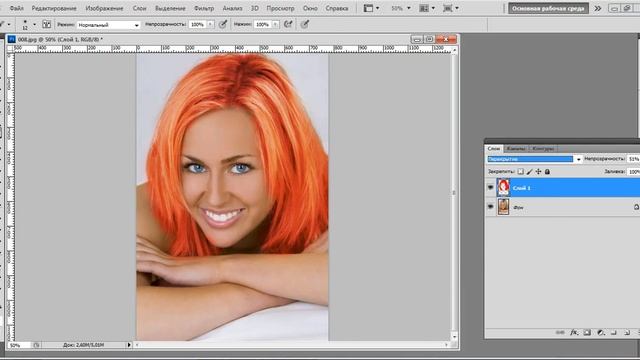Select the Фон layer row

click(562, 207)
